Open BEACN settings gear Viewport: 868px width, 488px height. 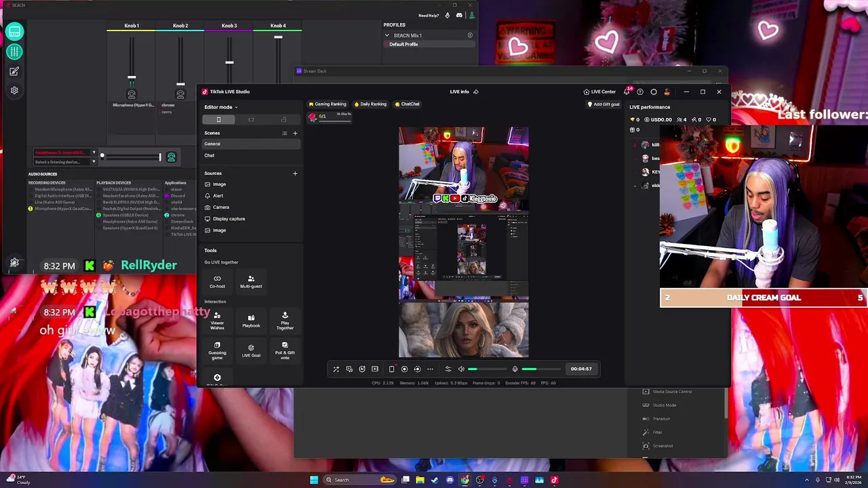[14, 90]
